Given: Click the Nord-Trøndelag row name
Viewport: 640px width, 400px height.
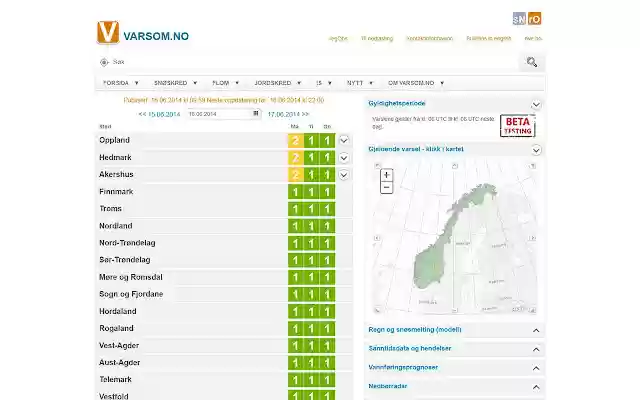Looking at the screenshot, I should tap(127, 243).
